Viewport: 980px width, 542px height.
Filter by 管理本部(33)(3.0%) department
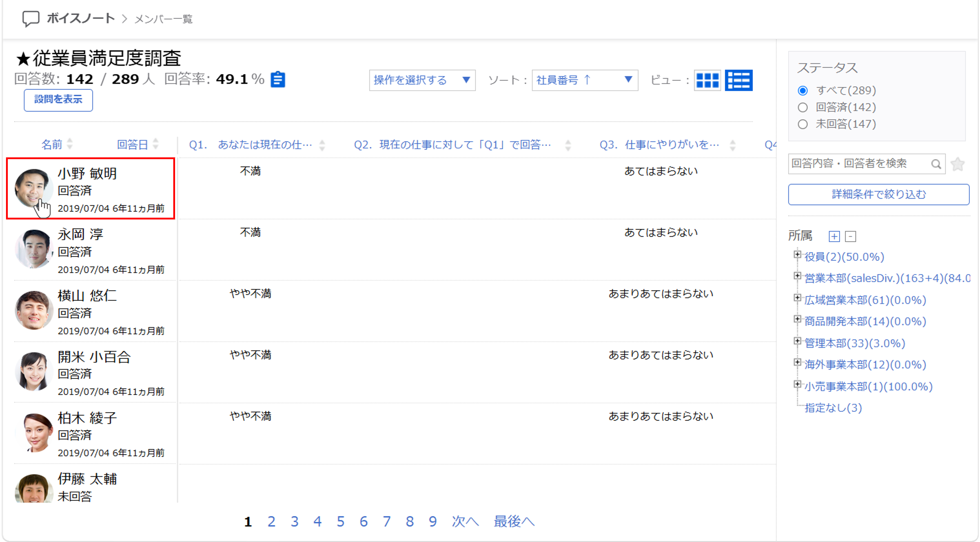pos(854,344)
